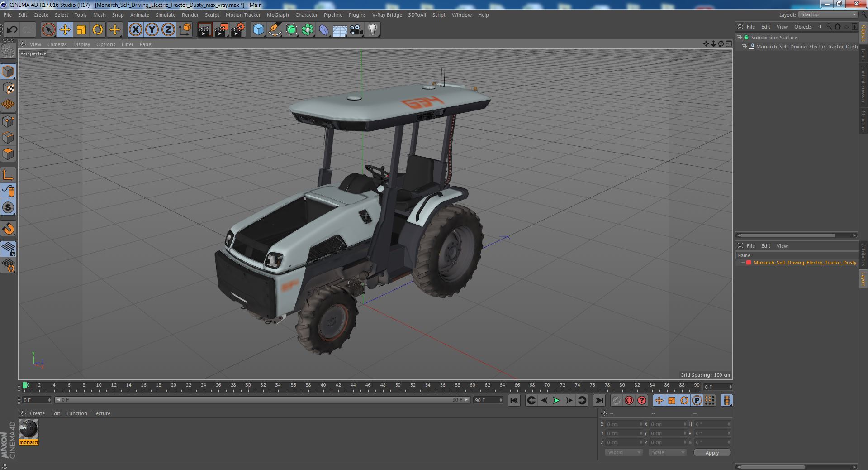Screen dimensions: 868x470
Task: Toggle Locked Workplane icon
Action: coord(9,249)
